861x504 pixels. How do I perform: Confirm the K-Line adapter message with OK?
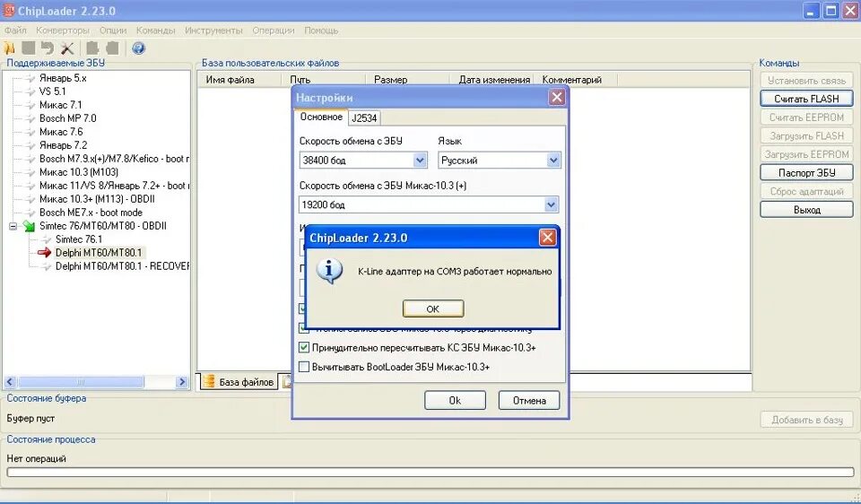pos(433,308)
